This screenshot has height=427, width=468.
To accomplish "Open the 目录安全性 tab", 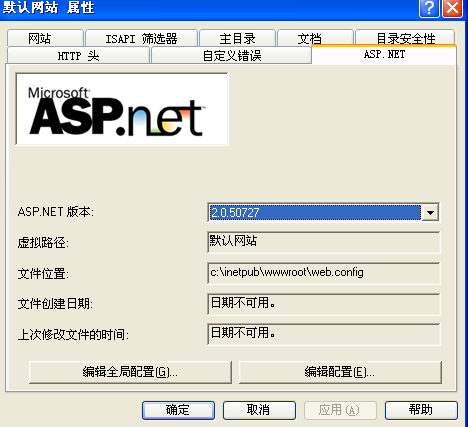I will point(405,38).
